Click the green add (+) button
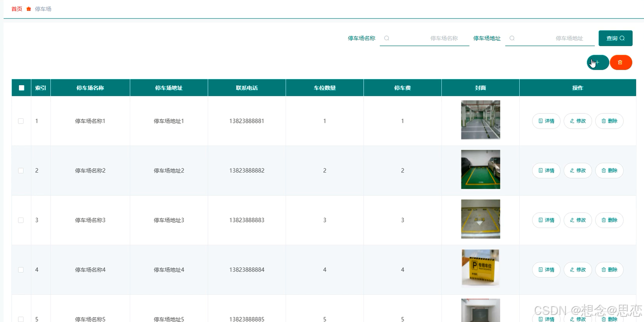 pyautogui.click(x=598, y=63)
